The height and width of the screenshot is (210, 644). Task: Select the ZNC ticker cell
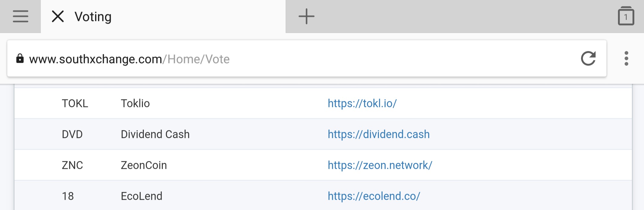coord(72,165)
